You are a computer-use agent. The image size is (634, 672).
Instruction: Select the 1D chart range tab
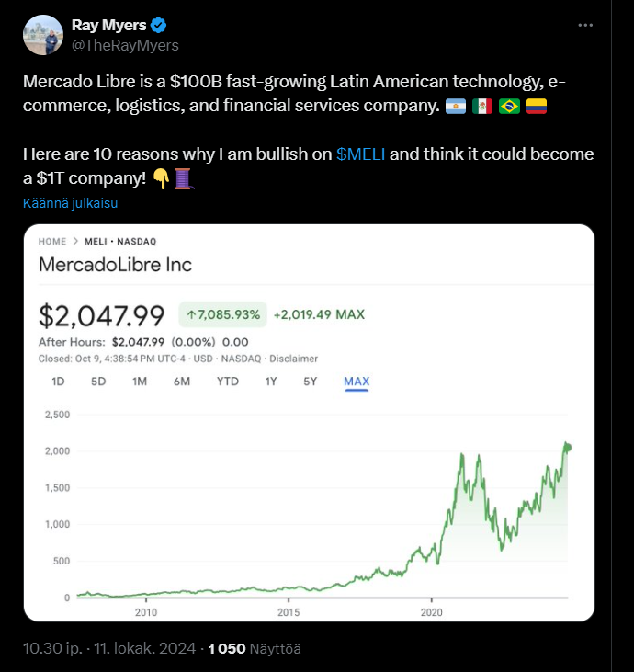[59, 381]
